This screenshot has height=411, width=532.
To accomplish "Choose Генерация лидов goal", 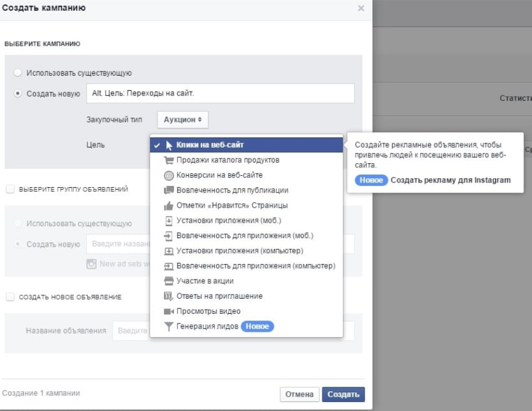I will [x=246, y=326].
